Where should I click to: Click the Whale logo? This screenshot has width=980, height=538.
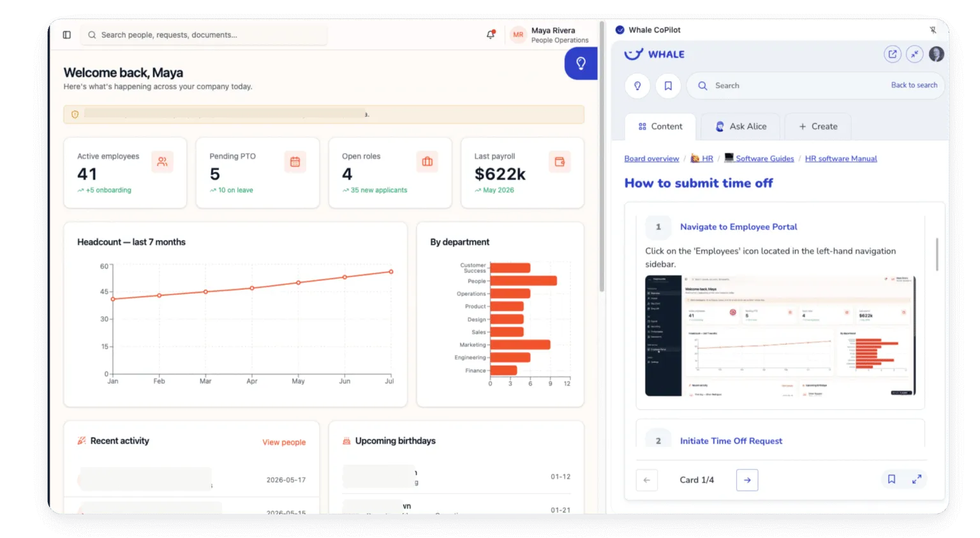click(654, 54)
